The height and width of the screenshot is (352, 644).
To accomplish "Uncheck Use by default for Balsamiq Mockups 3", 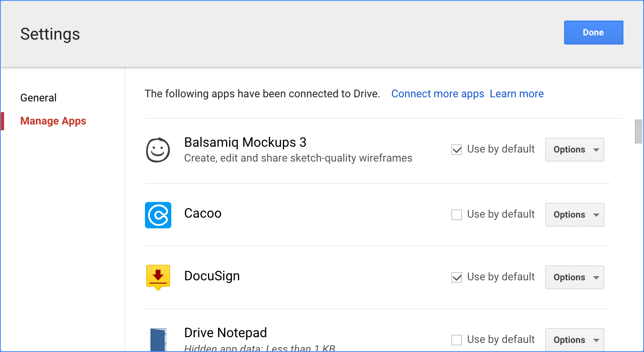I will coord(457,150).
